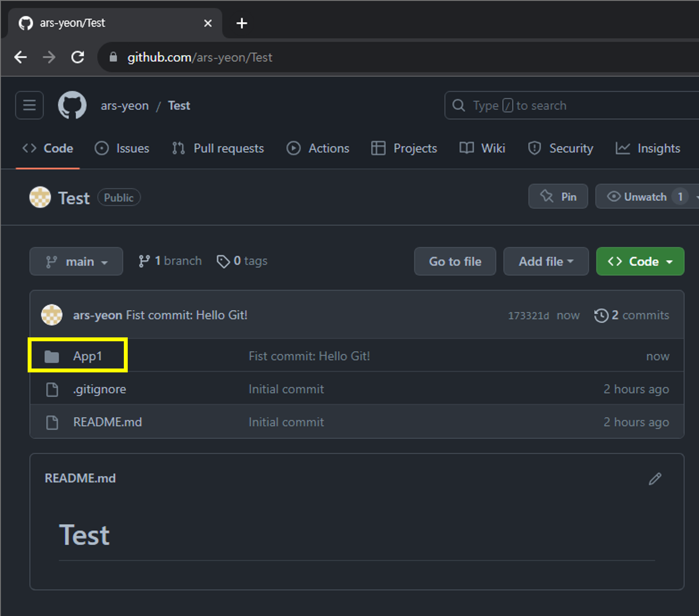Switch to the Pull requests tab
Image resolution: width=699 pixels, height=616 pixels.
coord(218,148)
